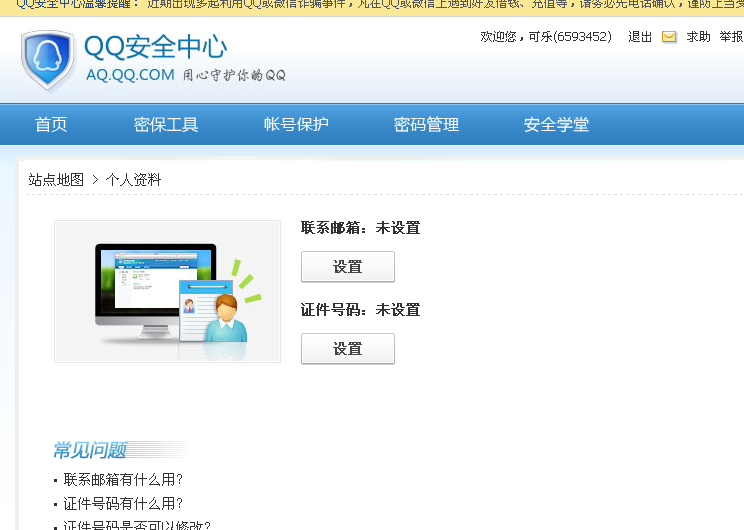Screen dimensions: 744x530
Task: Click the 个人资料 breadcrumb text
Action: [133, 180]
